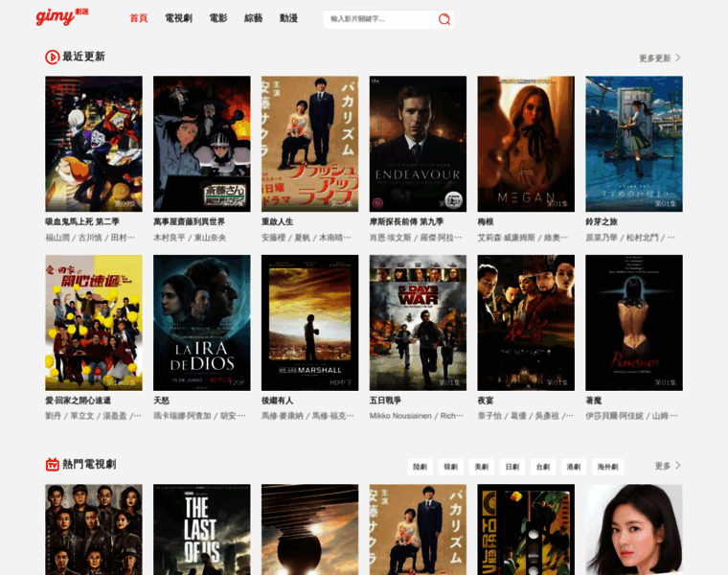
Task: Open La Ira de Dios poster
Action: (202, 322)
